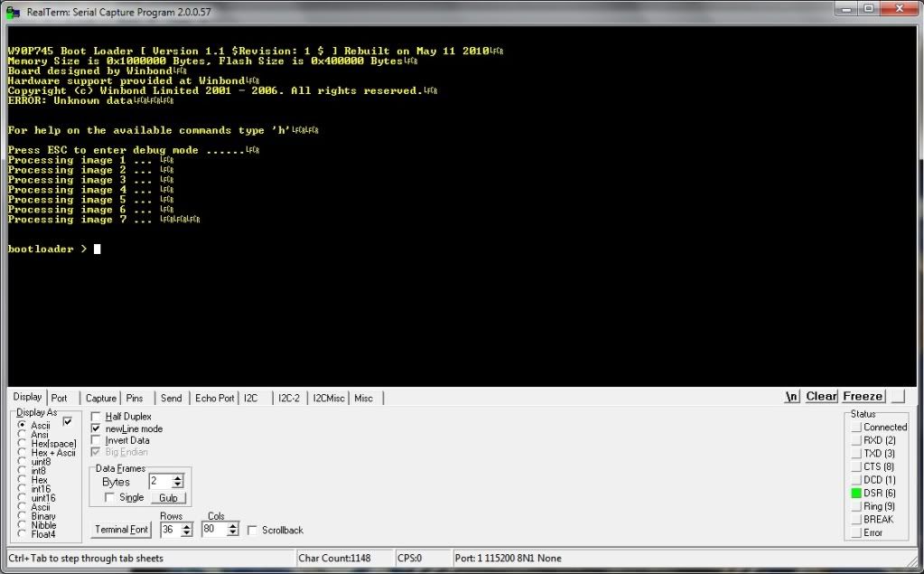Viewport: 924px width, 574px height.
Task: Click the \n newline button
Action: point(792,397)
